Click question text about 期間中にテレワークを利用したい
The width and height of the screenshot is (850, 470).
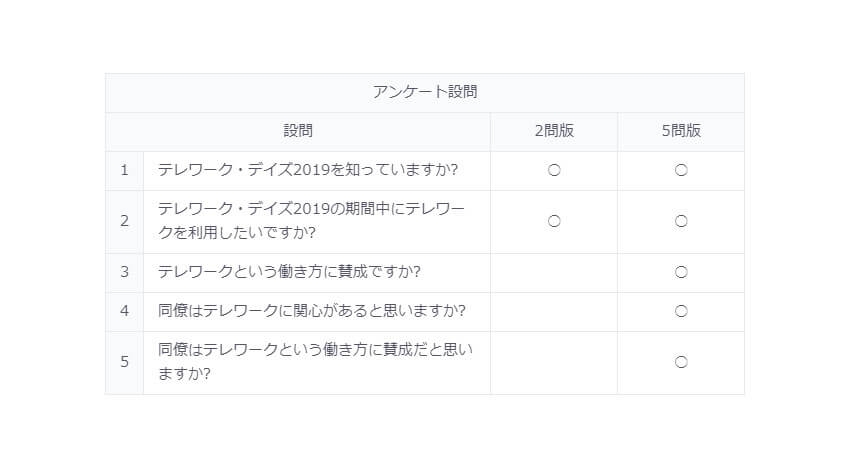(311, 221)
